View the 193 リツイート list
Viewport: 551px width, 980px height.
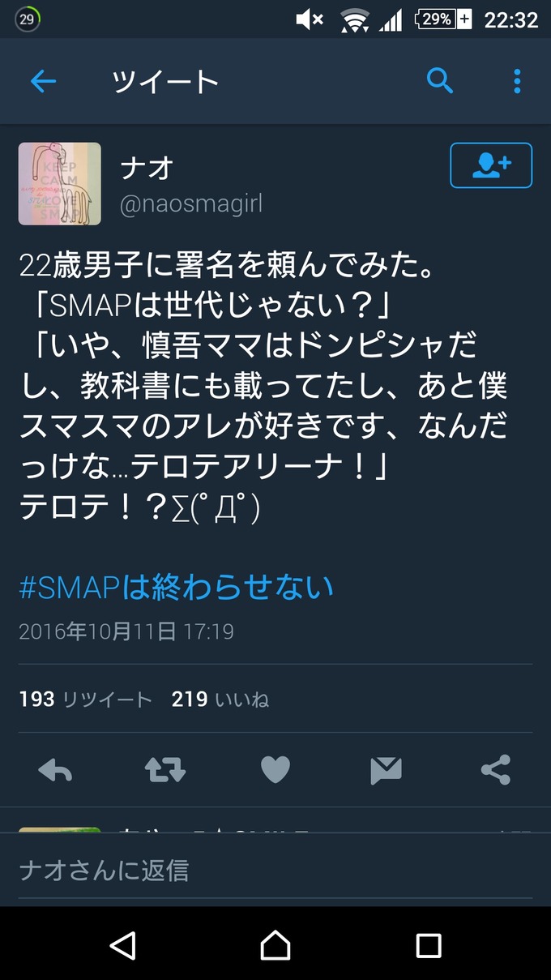(85, 699)
